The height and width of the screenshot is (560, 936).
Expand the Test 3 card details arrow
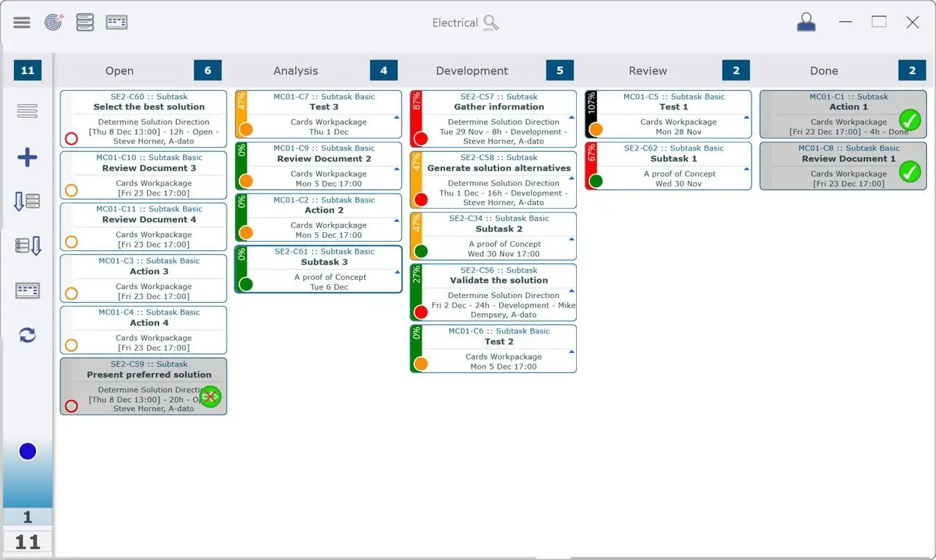coord(397,117)
